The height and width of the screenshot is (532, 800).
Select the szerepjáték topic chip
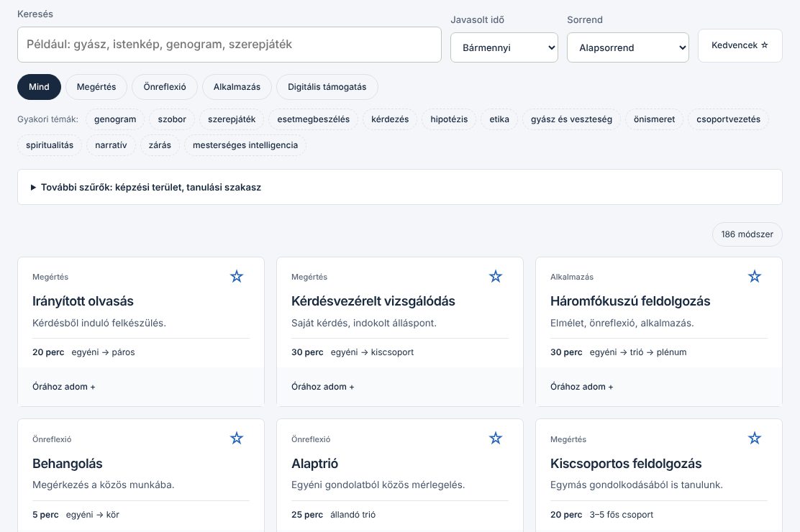point(232,119)
